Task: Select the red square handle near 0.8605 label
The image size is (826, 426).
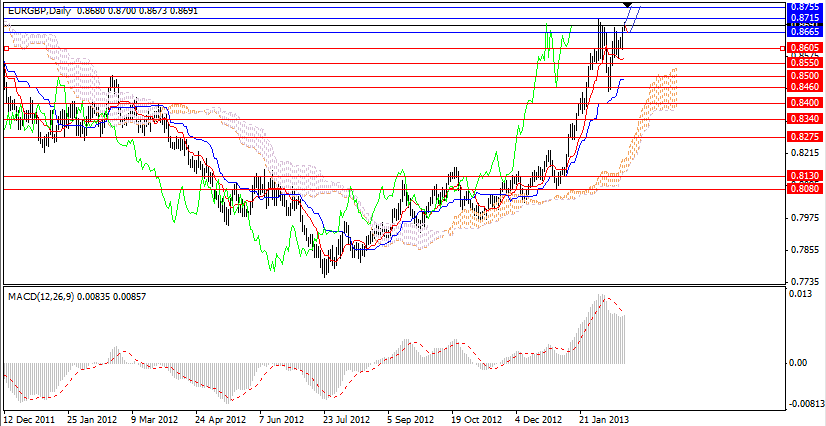Action: pos(781,47)
